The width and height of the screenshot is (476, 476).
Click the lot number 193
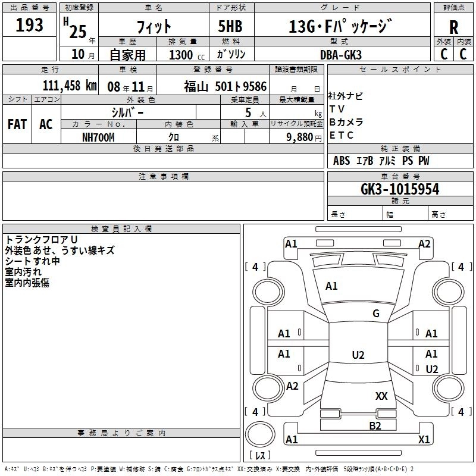click(29, 25)
